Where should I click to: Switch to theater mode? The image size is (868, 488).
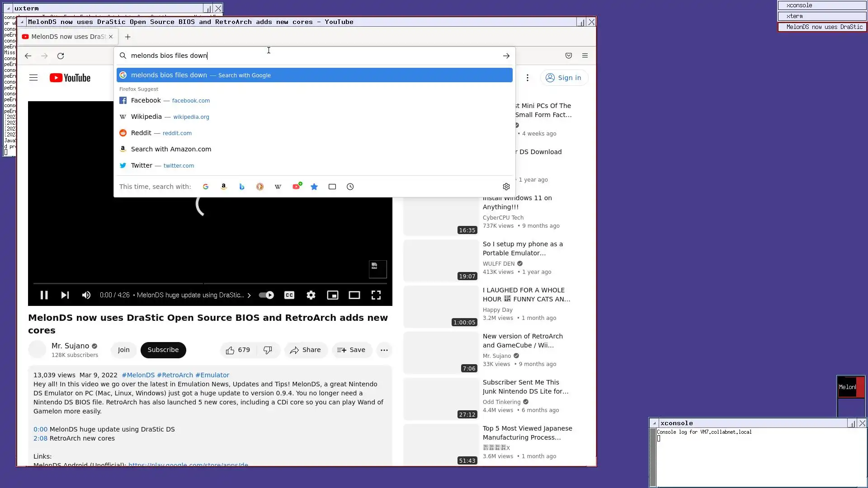354,295
